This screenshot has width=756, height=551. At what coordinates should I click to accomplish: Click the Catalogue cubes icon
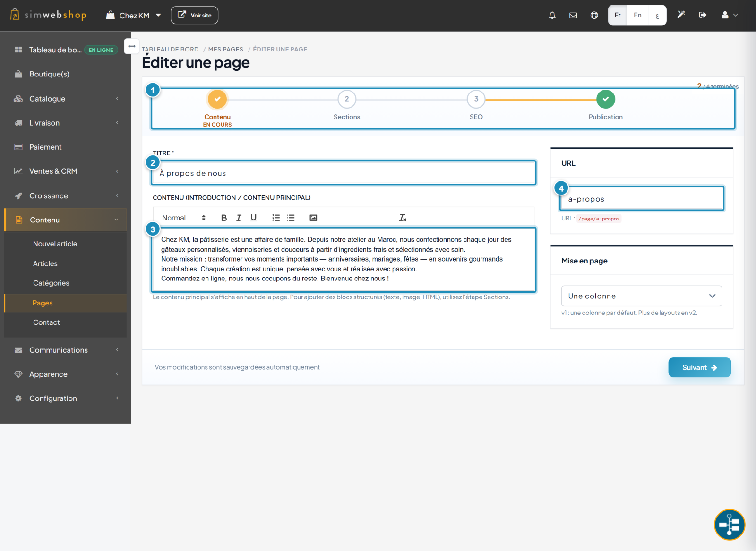(x=18, y=99)
